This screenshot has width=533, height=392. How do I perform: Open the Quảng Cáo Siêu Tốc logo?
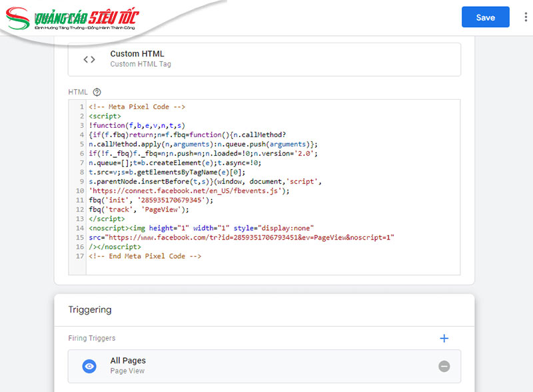click(81, 17)
